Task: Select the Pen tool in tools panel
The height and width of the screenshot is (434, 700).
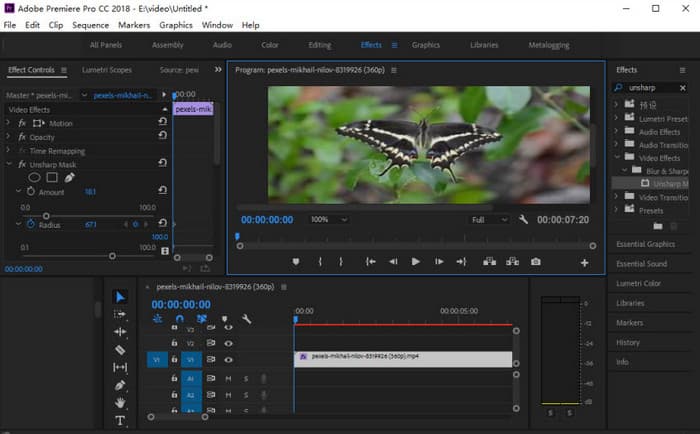Action: click(120, 385)
